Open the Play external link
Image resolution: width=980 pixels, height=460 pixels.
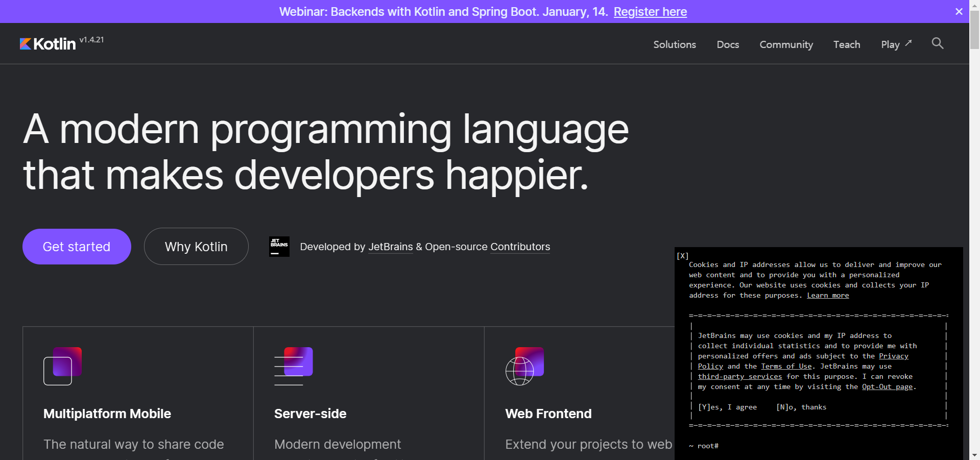(896, 44)
